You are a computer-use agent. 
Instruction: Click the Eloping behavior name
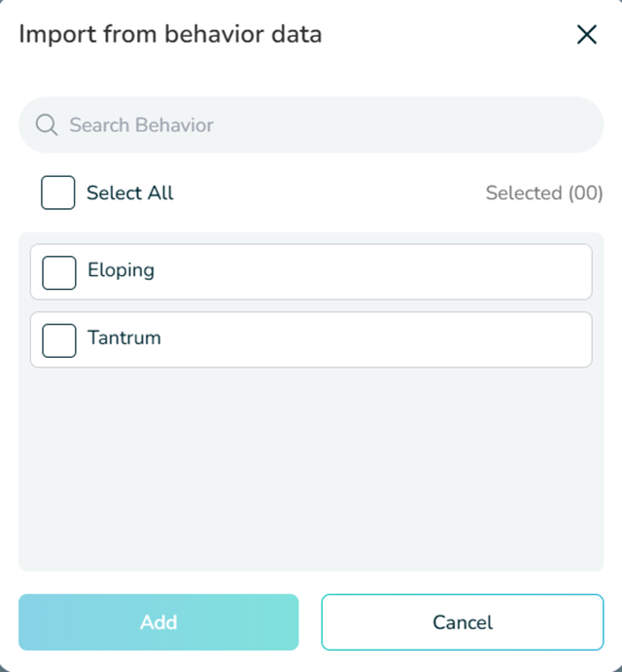tap(121, 270)
